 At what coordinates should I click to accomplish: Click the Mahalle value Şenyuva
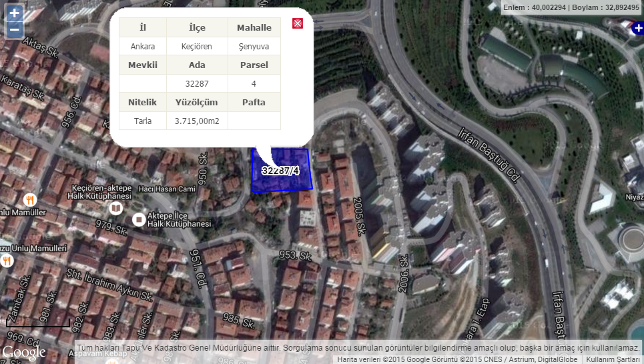(x=254, y=47)
